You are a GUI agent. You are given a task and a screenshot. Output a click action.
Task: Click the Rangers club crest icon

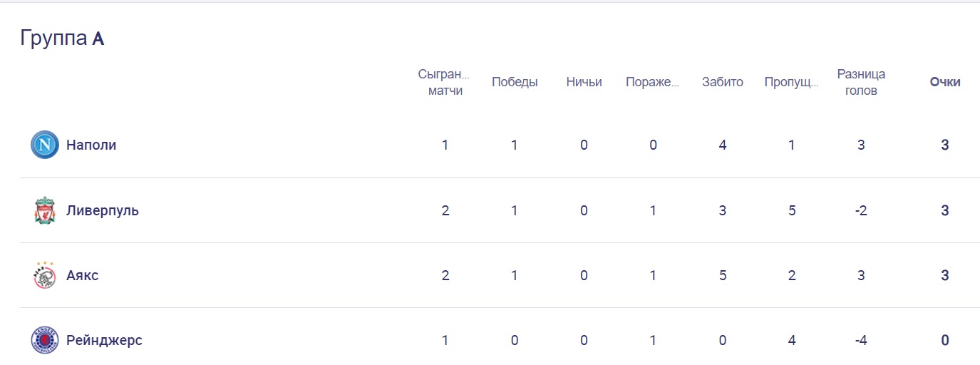(44, 341)
